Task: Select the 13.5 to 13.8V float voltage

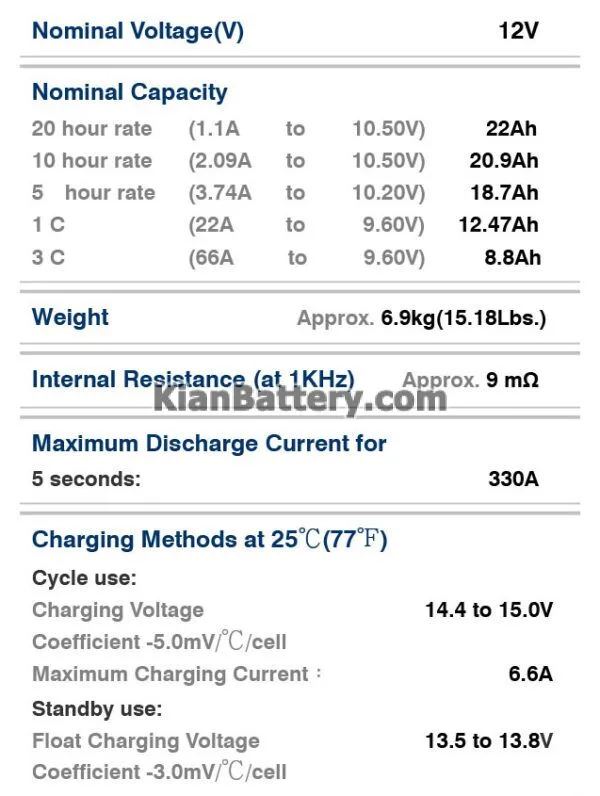Action: tap(489, 741)
